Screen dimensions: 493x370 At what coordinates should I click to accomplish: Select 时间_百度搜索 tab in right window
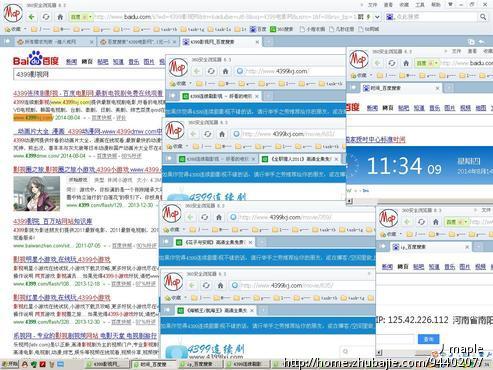[402, 88]
